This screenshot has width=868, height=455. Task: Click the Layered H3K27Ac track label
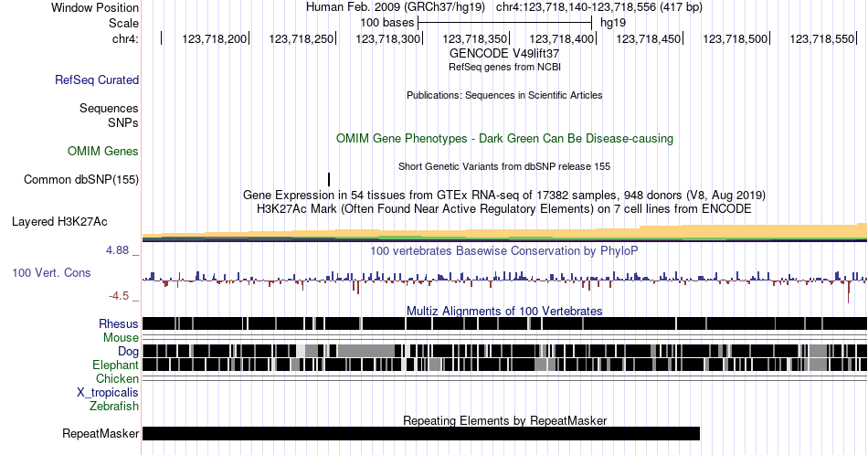(59, 221)
